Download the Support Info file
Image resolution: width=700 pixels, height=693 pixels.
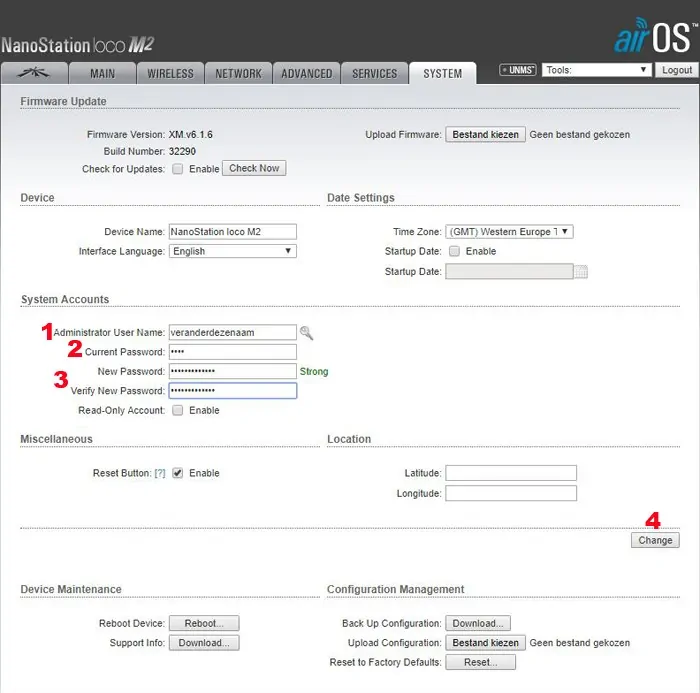(204, 643)
